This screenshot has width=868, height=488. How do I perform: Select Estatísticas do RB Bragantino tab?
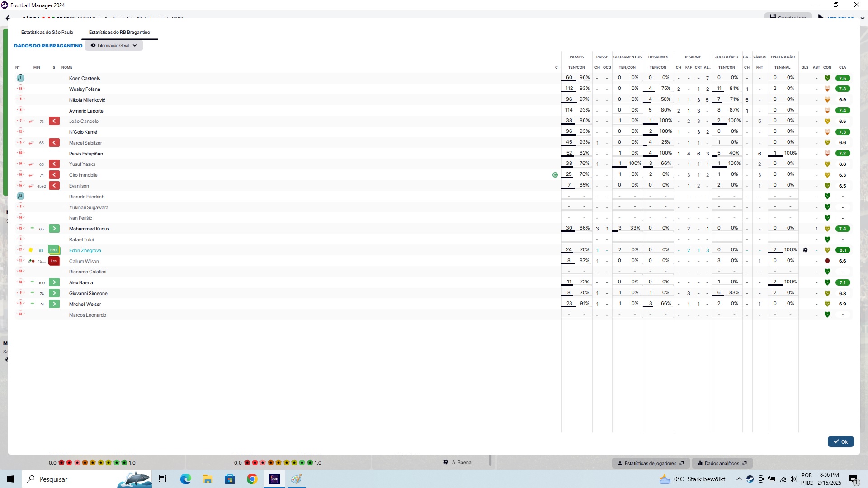tap(119, 32)
